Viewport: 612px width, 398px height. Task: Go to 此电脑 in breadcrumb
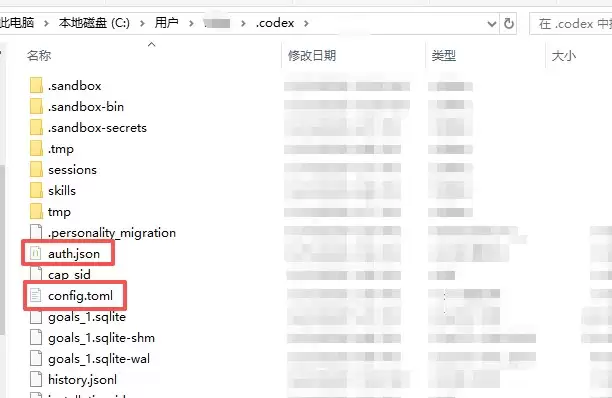[x=16, y=23]
